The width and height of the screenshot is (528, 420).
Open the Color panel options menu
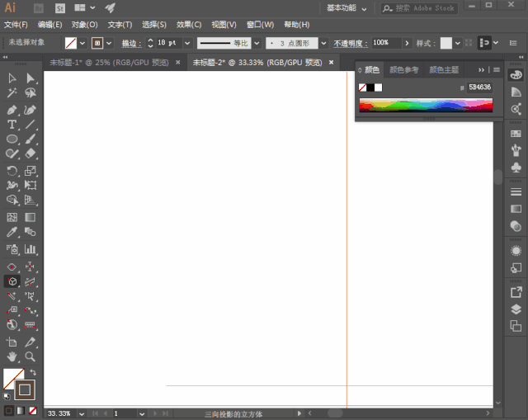coord(497,69)
